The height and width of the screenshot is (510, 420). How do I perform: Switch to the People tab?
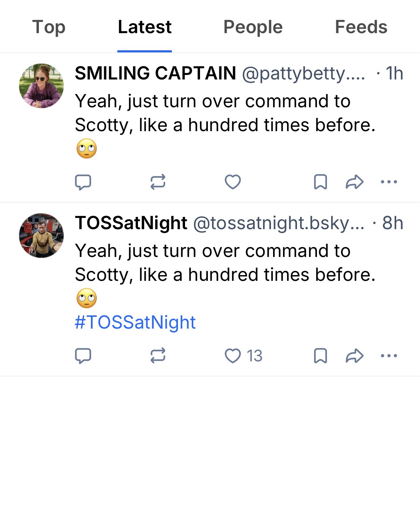click(x=253, y=27)
